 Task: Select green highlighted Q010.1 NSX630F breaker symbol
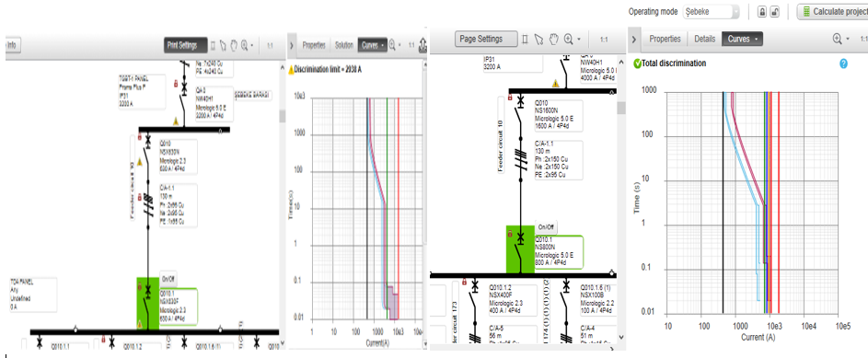click(147, 303)
